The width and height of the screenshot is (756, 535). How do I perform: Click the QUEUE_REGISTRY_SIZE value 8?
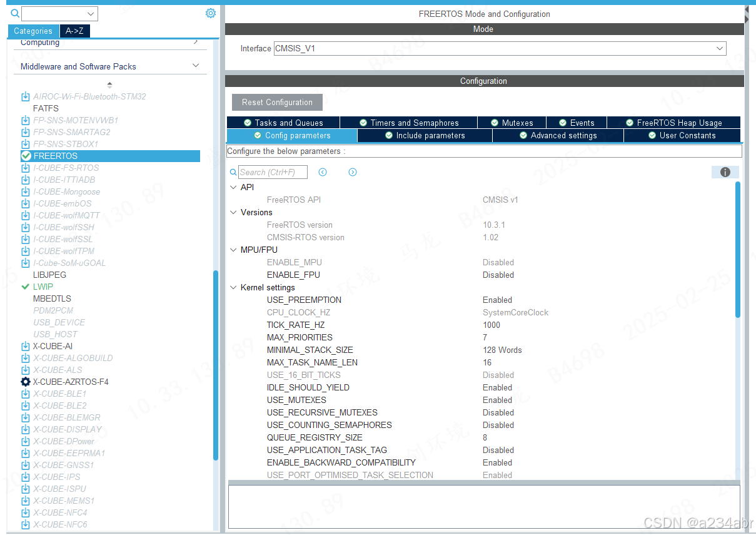tap(485, 437)
